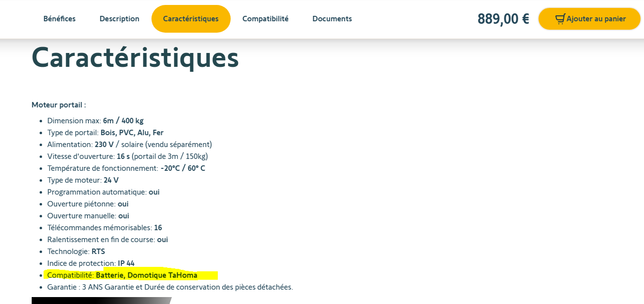Click the Vitesse d'ouverture 16 s entry
This screenshot has width=644, height=304.
tap(127, 156)
